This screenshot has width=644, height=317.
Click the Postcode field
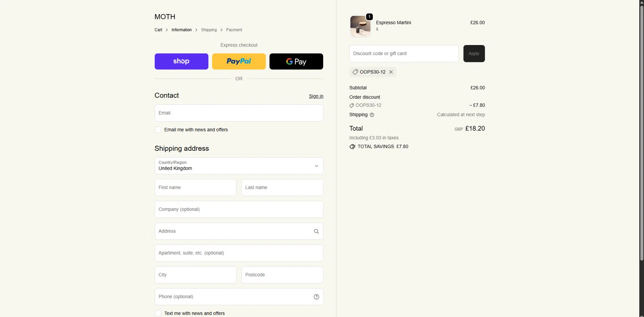click(x=282, y=275)
